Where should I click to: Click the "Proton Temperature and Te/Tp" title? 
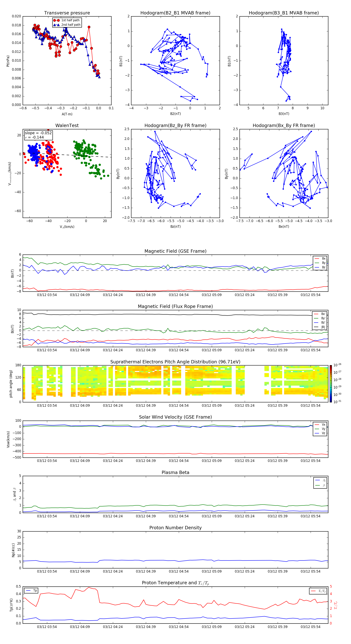[175, 583]
